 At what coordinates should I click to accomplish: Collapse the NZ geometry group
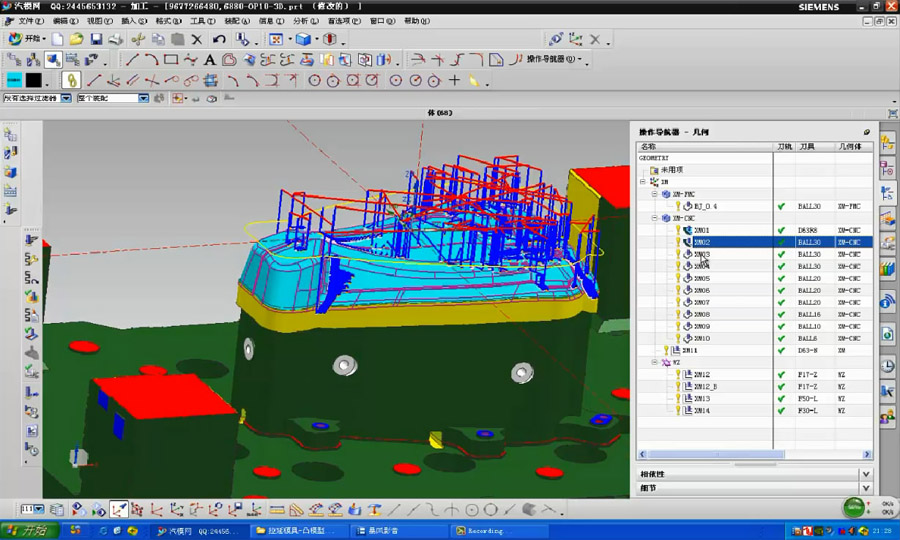coord(655,363)
